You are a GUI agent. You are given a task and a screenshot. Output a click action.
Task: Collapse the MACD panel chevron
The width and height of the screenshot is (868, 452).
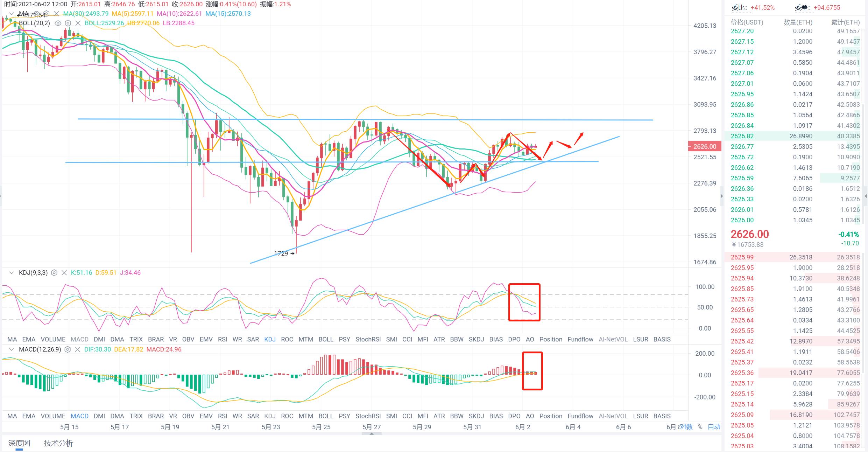12,349
